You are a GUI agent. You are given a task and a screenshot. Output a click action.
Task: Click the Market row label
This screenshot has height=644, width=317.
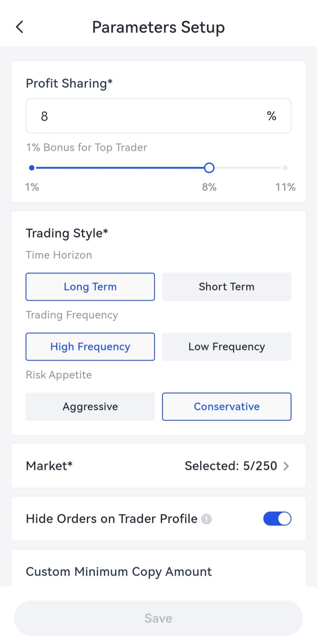(x=49, y=466)
